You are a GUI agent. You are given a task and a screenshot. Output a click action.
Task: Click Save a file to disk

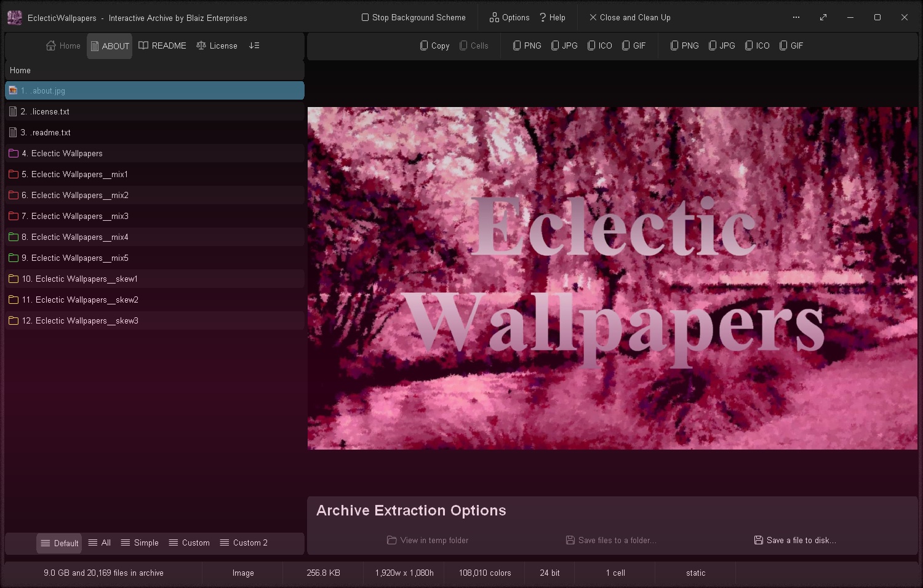(x=795, y=540)
